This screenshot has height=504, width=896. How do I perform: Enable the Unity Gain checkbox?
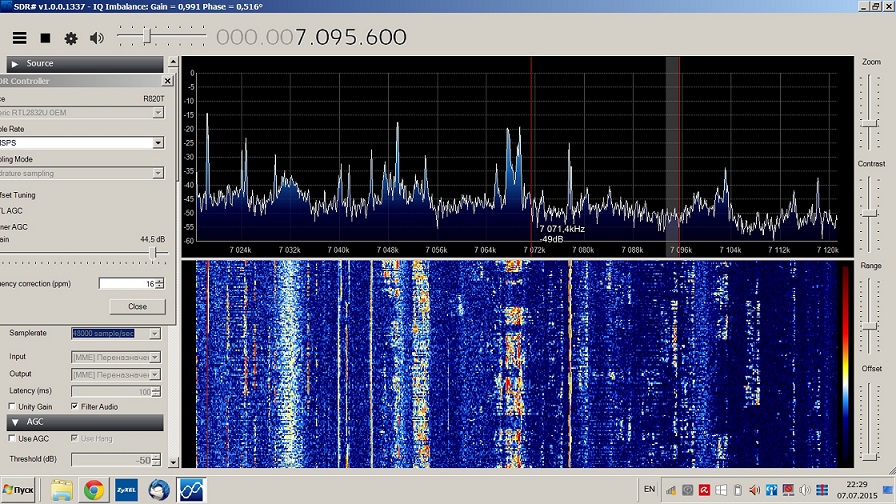coord(12,406)
